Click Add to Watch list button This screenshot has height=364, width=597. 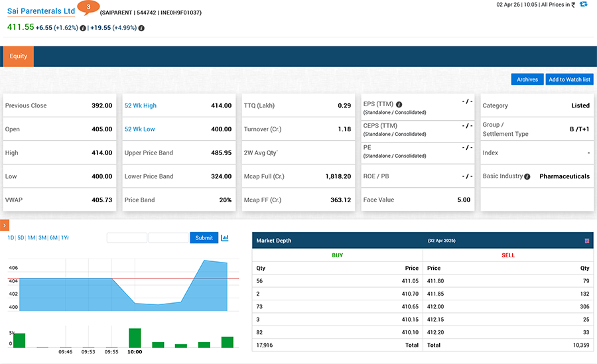(x=569, y=80)
